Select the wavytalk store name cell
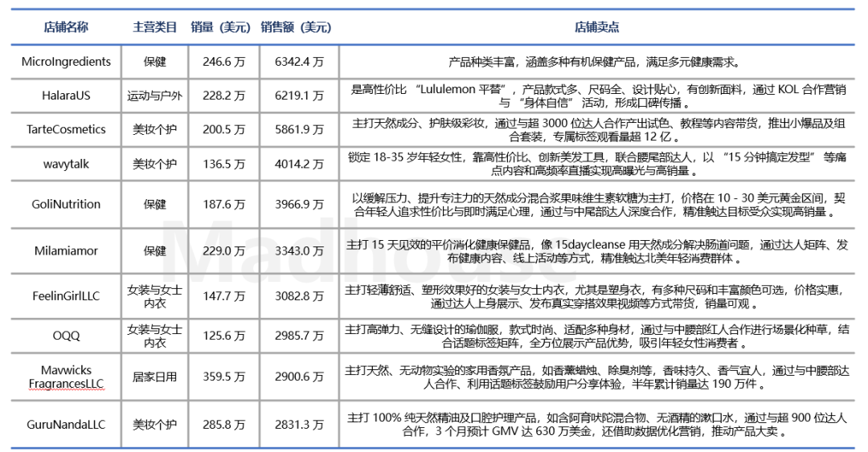868x452 pixels. (x=66, y=164)
